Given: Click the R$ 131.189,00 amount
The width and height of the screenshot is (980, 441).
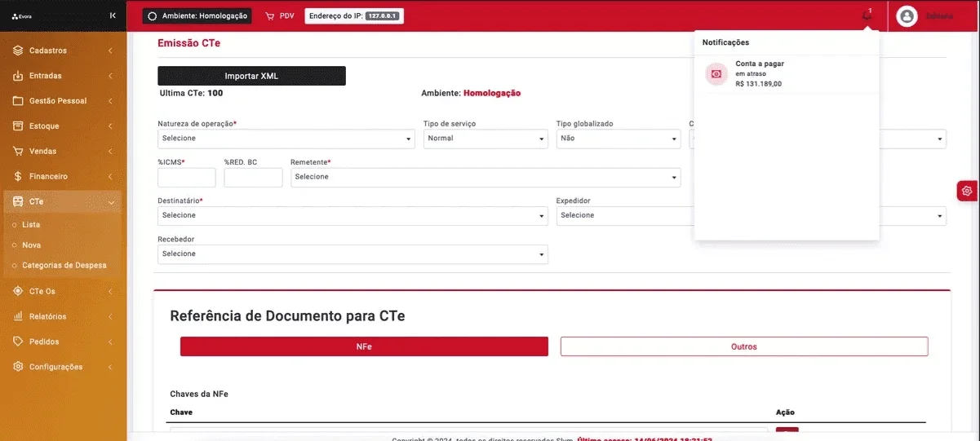Looking at the screenshot, I should [759, 83].
